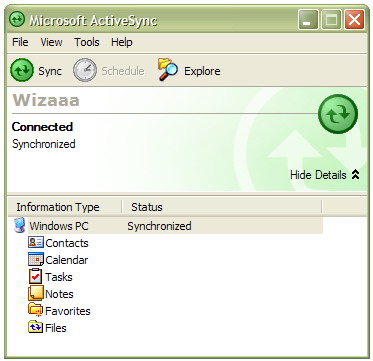Click the grayed Schedule toolbar label
This screenshot has height=361, width=373.
(x=123, y=71)
